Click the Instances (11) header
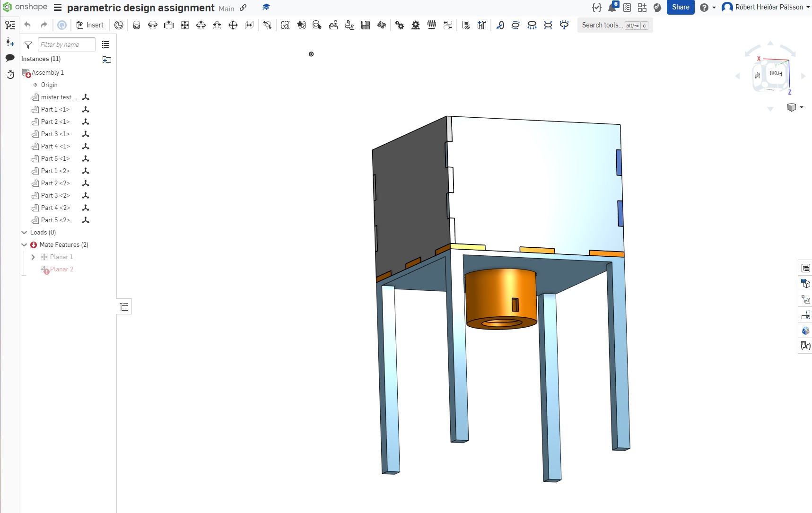The image size is (812, 513). click(x=41, y=59)
